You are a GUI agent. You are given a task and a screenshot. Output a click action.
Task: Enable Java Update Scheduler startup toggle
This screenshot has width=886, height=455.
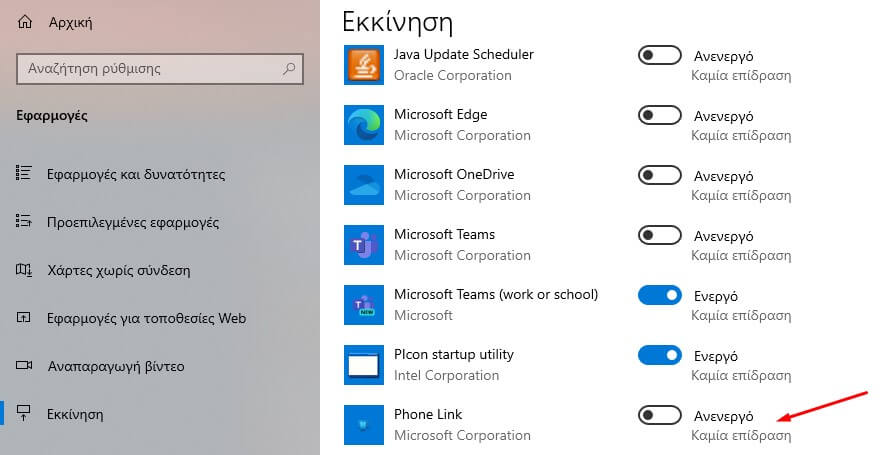(x=659, y=56)
